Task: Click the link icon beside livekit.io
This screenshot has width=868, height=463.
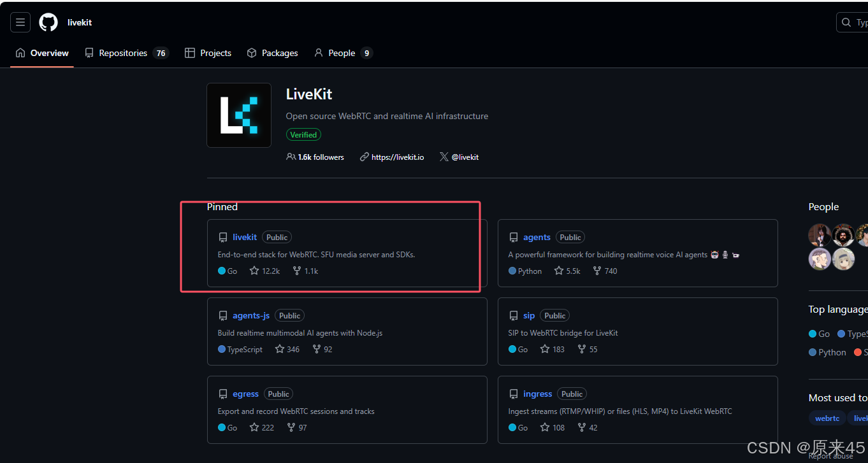Action: tap(365, 157)
